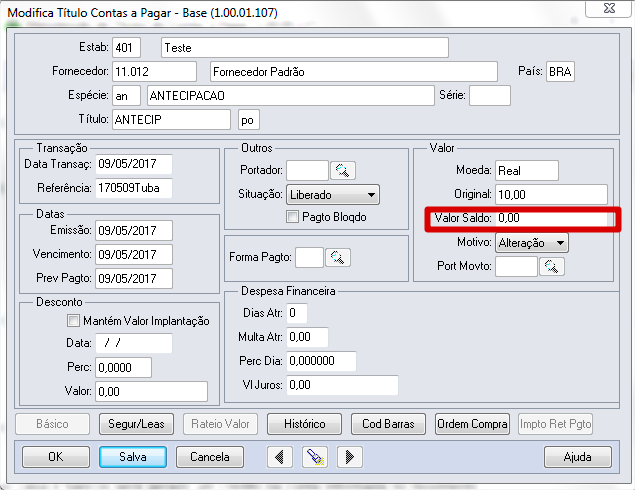Image resolution: width=635 pixels, height=490 pixels.
Task: Click the Vl Juros field
Action: tap(342, 385)
